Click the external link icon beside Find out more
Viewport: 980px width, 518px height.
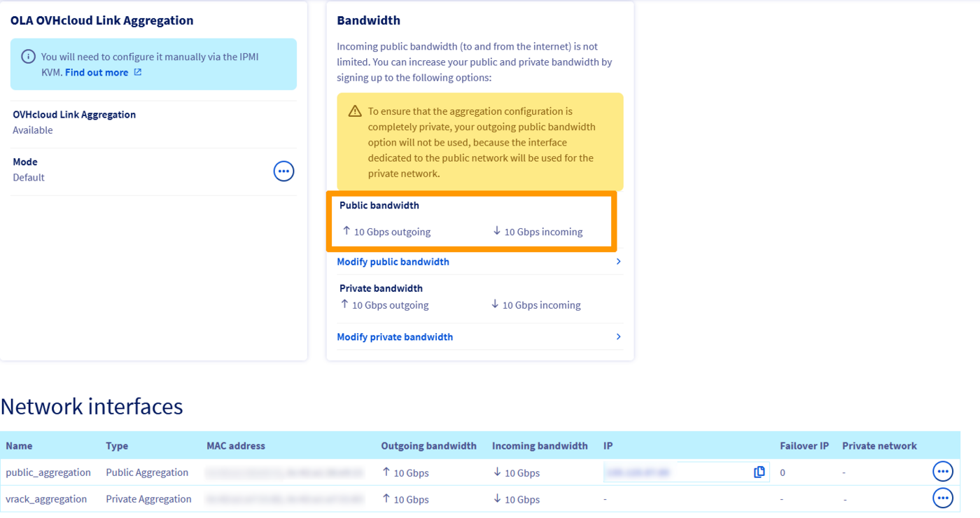coord(138,72)
